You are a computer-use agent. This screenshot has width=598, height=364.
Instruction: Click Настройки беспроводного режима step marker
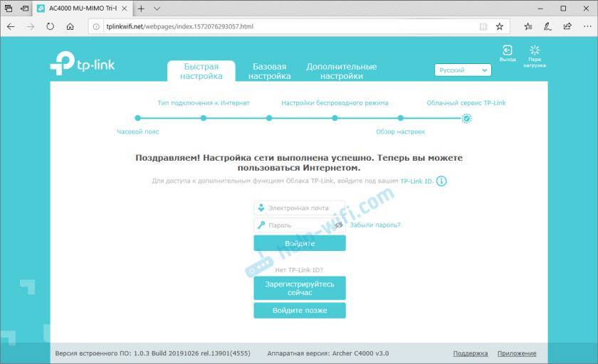(335, 118)
